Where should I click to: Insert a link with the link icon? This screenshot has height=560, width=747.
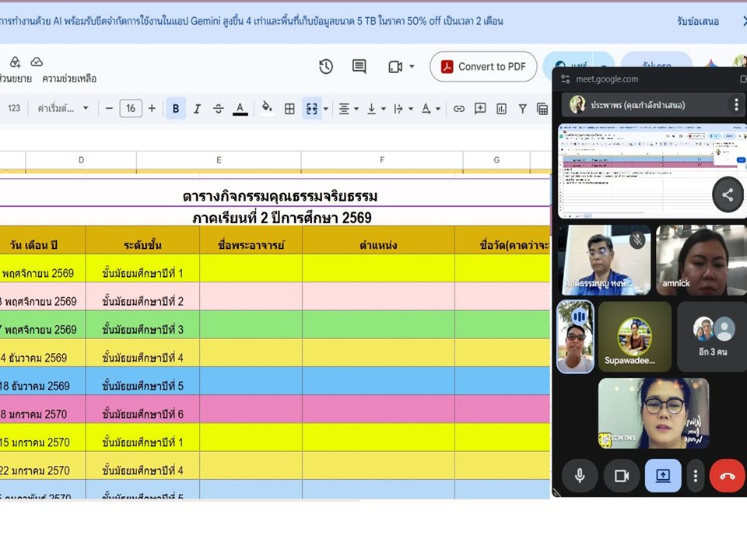(x=459, y=109)
